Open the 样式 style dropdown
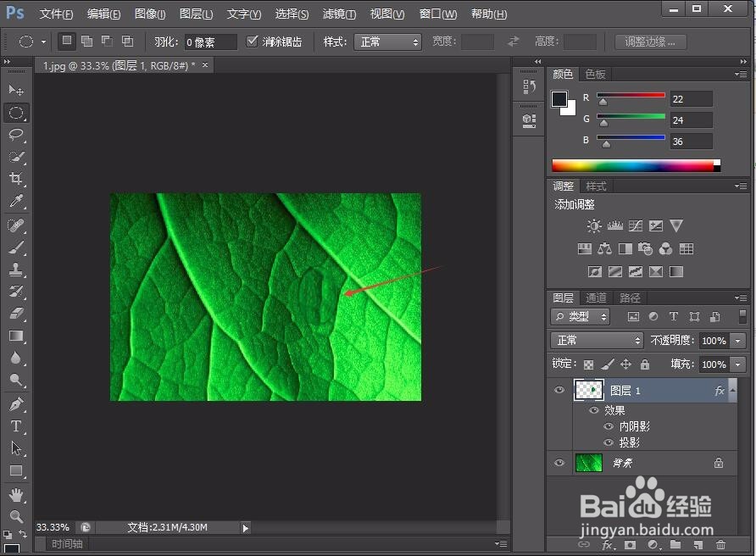Screen dimensions: 756x556 (x=387, y=42)
